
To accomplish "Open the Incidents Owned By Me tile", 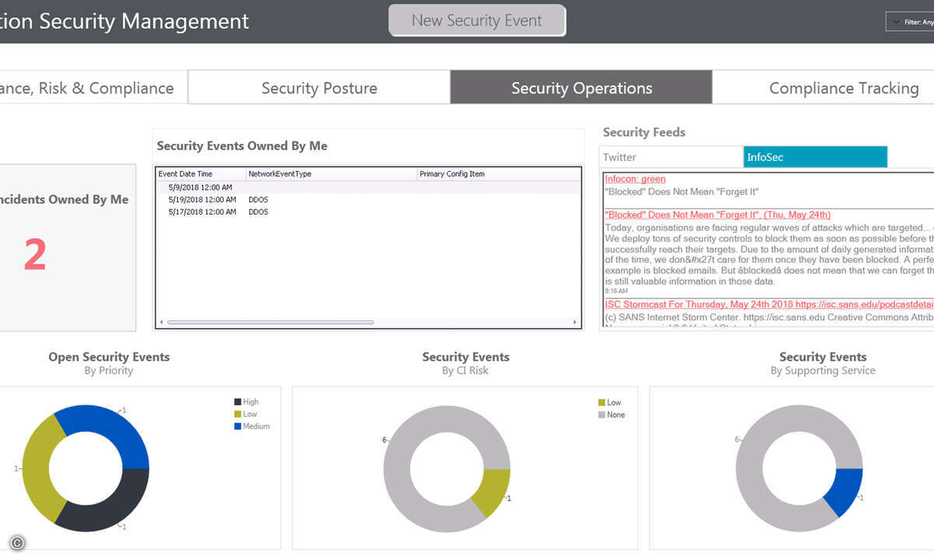I will click(68, 247).
